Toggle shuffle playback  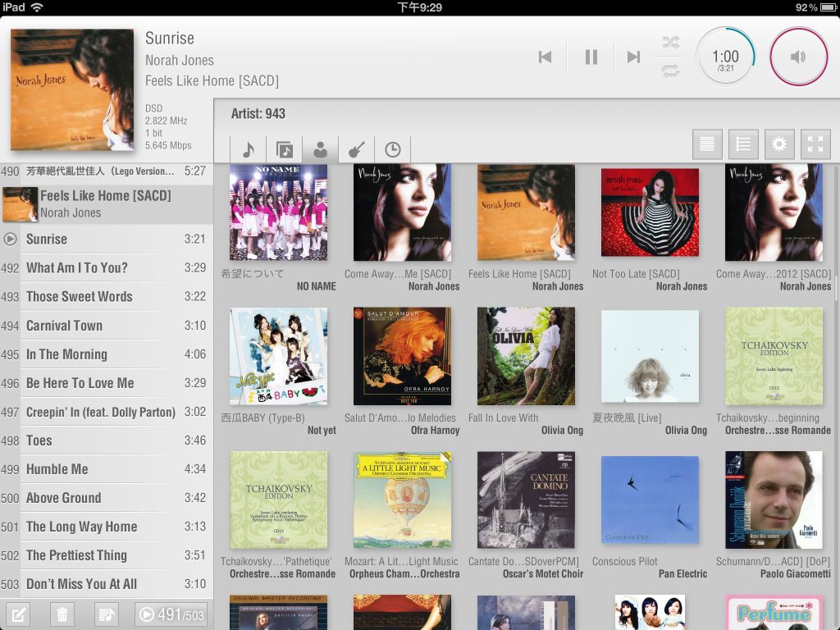point(670,43)
